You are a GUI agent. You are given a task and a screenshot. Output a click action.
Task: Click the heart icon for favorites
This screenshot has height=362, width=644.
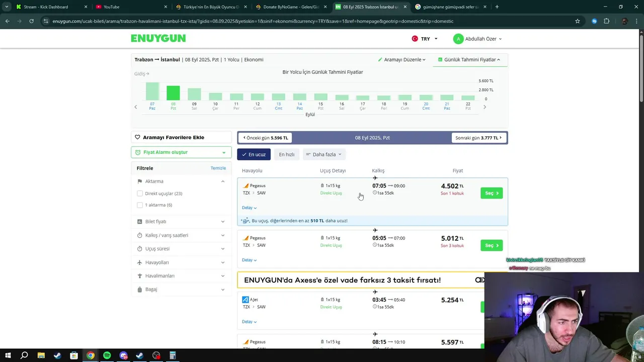tap(137, 137)
